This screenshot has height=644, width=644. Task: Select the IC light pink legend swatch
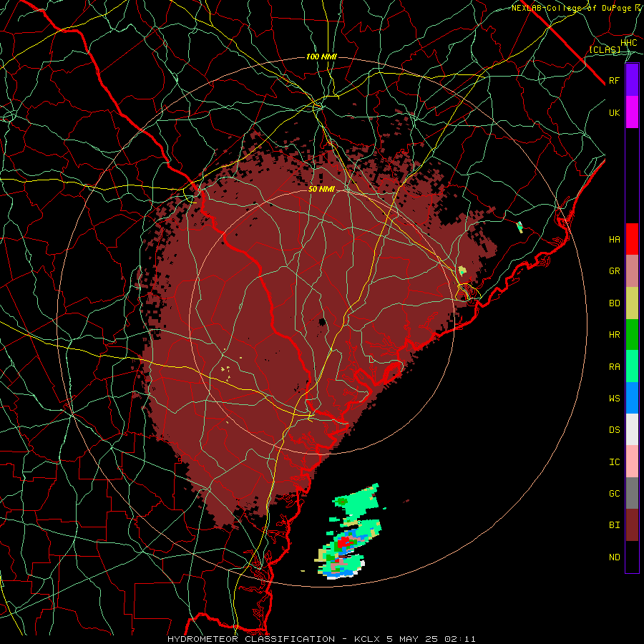(632, 462)
